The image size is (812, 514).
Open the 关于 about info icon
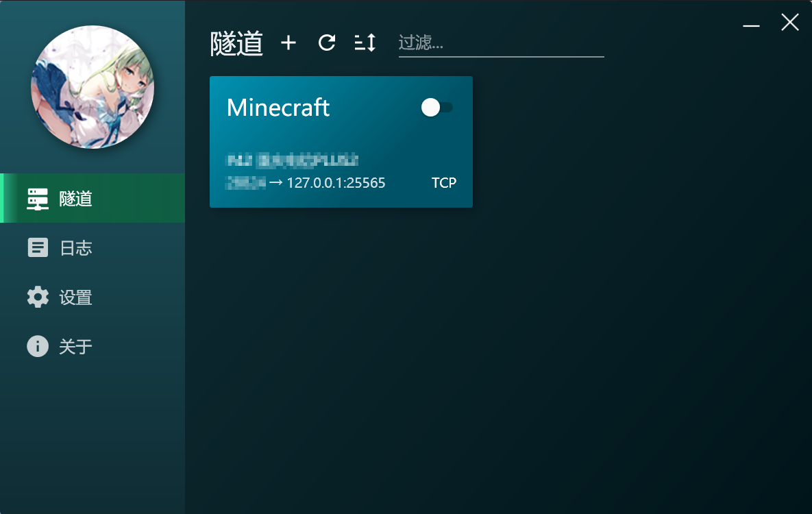tap(38, 346)
